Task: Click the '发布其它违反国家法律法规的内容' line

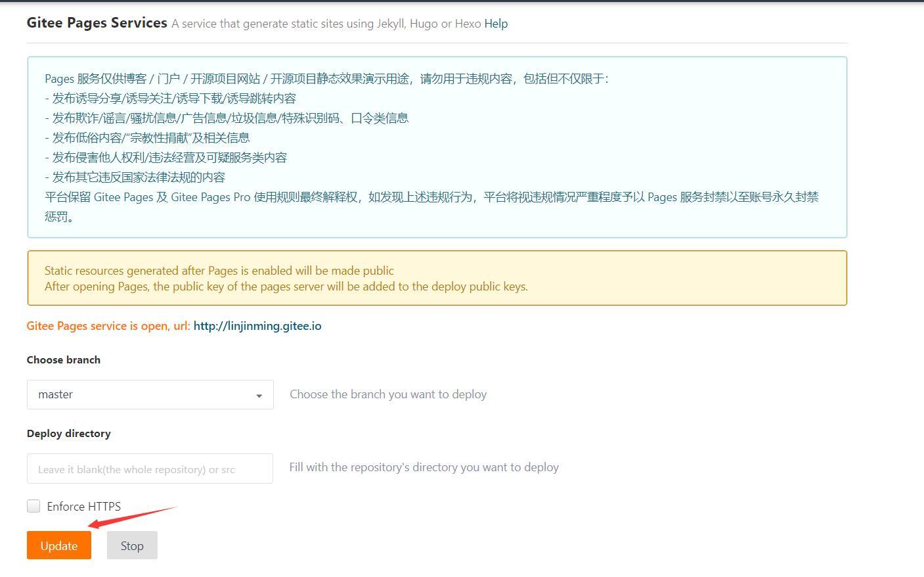Action: (135, 177)
